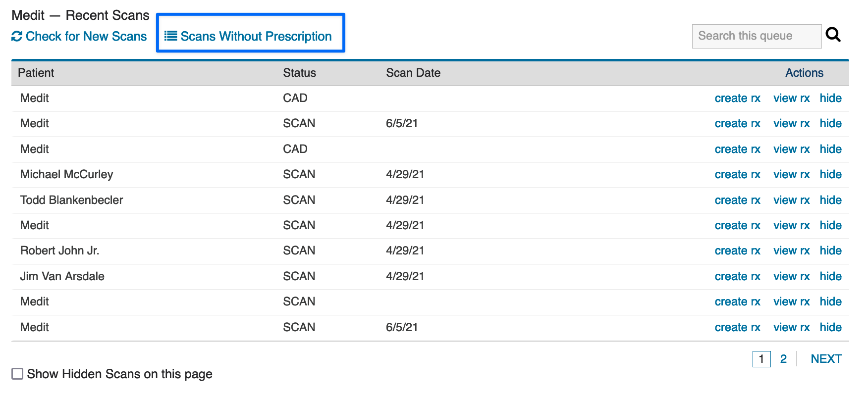Click the NEXT pagination link
The image size is (868, 398).
pyautogui.click(x=826, y=359)
